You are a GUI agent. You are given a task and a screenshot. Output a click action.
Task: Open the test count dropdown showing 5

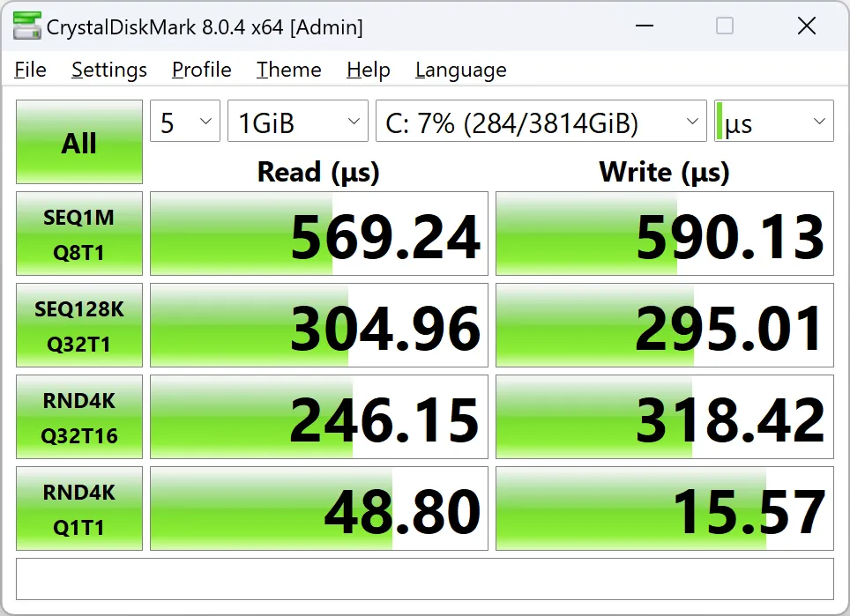point(184,122)
